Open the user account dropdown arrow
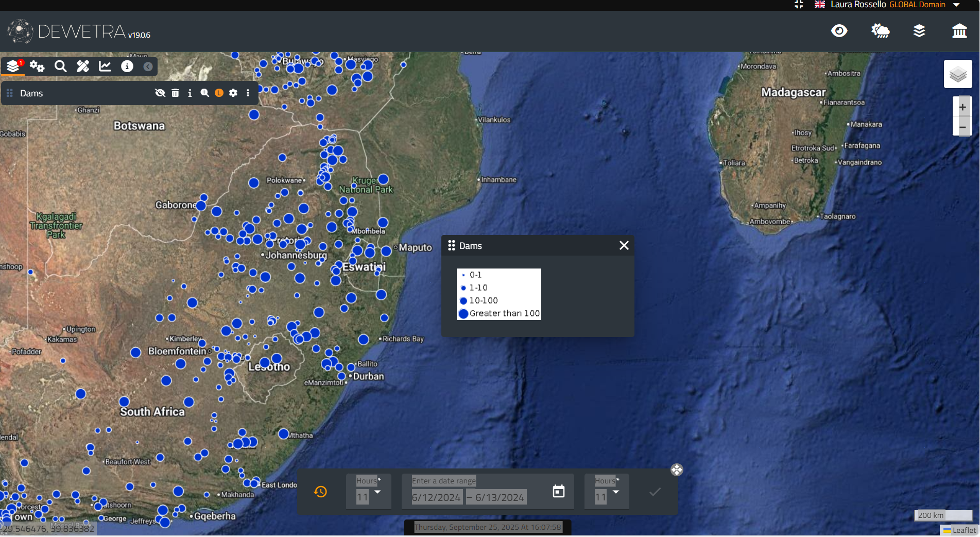The image size is (980, 537). click(x=956, y=5)
